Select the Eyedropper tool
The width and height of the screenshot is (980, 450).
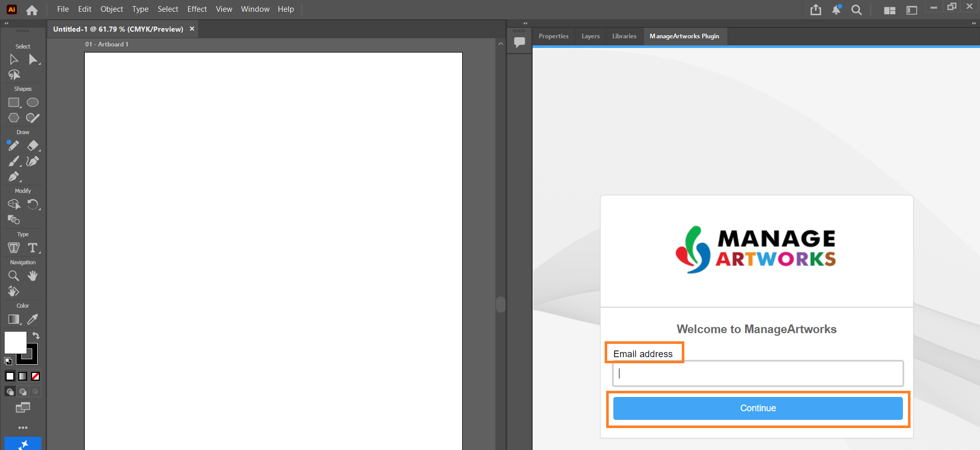click(x=33, y=319)
